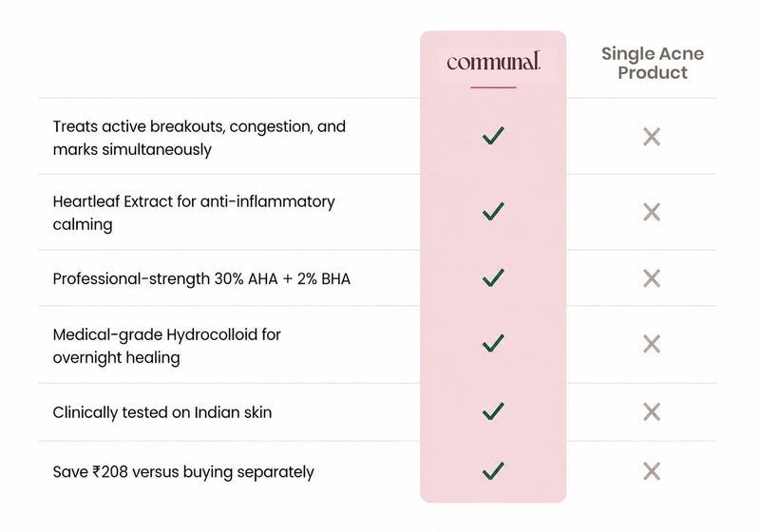Click the X mark for treating active breakouts row

[x=652, y=137]
